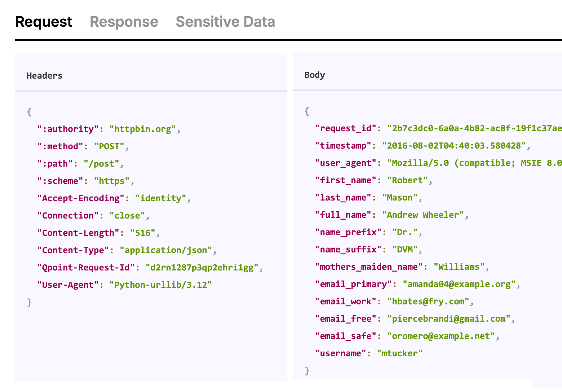Viewport: 562px width, 392px height.
Task: Click the Body panel title
Action: 314,75
